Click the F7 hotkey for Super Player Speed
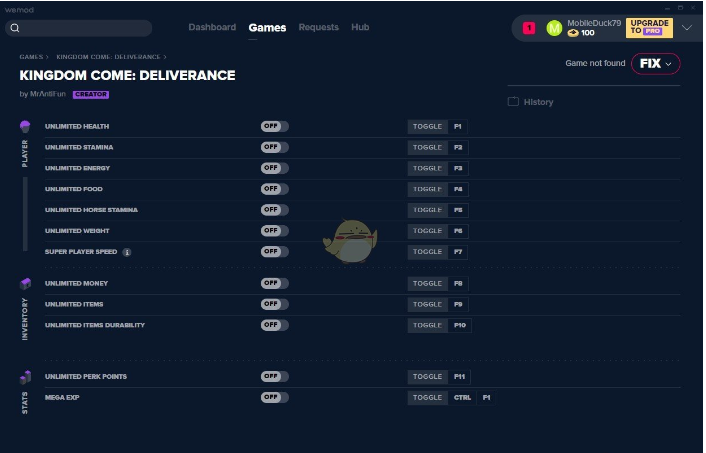Viewport: 706px width, 453px height. (458, 252)
